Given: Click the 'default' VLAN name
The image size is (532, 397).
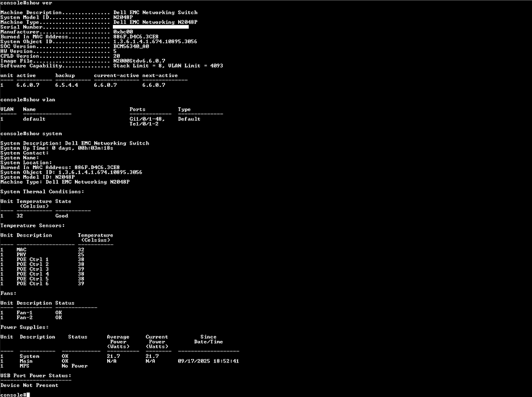Looking at the screenshot, I should (x=34, y=119).
